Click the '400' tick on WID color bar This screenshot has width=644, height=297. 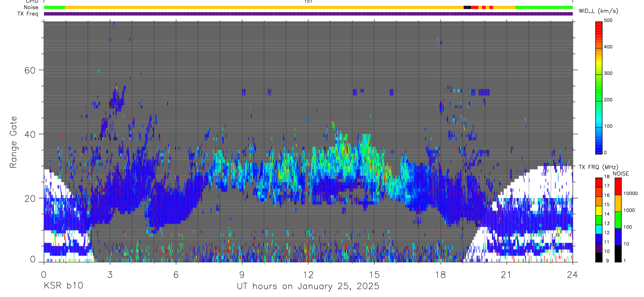pyautogui.click(x=609, y=47)
